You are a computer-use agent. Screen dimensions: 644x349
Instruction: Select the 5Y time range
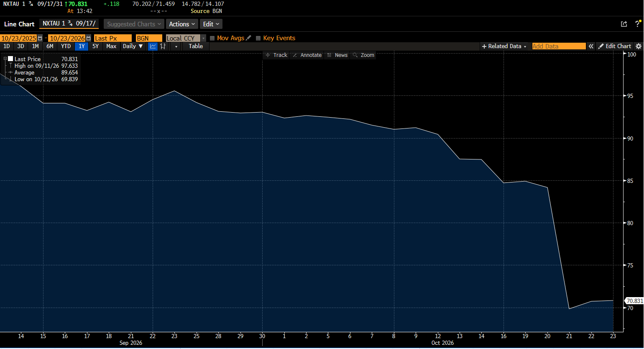pyautogui.click(x=96, y=46)
